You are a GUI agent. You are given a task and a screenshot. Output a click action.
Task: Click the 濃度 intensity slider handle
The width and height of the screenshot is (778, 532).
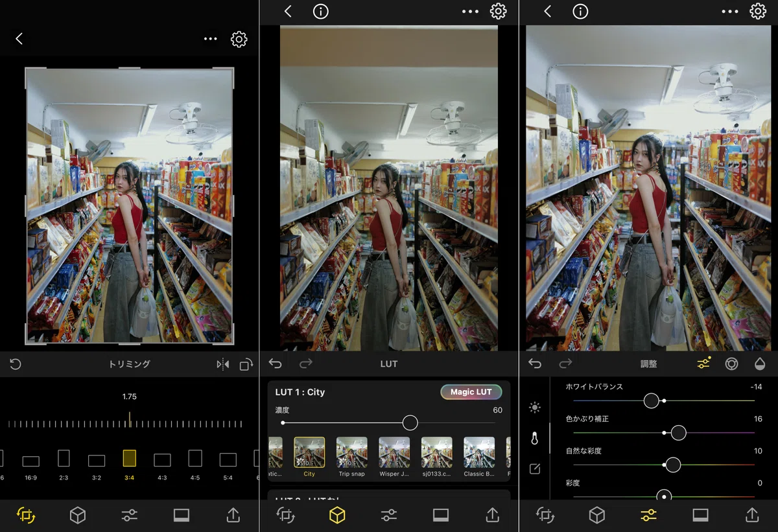(x=410, y=422)
